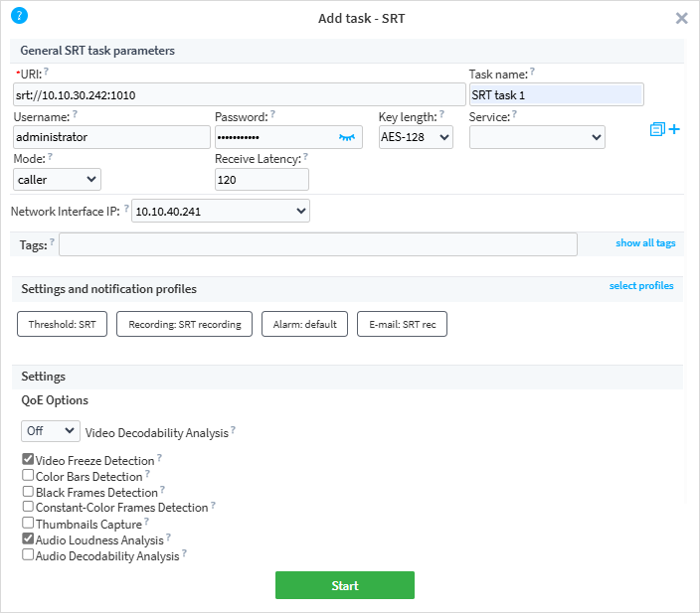Enable Thumbnails Capture checkbox

(28, 523)
